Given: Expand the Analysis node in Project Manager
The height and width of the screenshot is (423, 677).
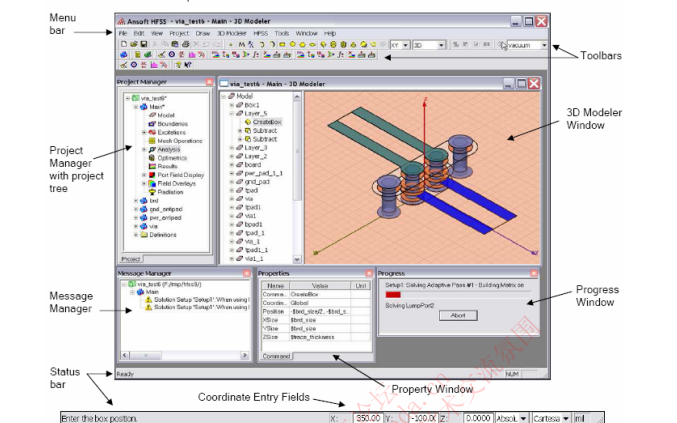Looking at the screenshot, I should click(x=144, y=149).
